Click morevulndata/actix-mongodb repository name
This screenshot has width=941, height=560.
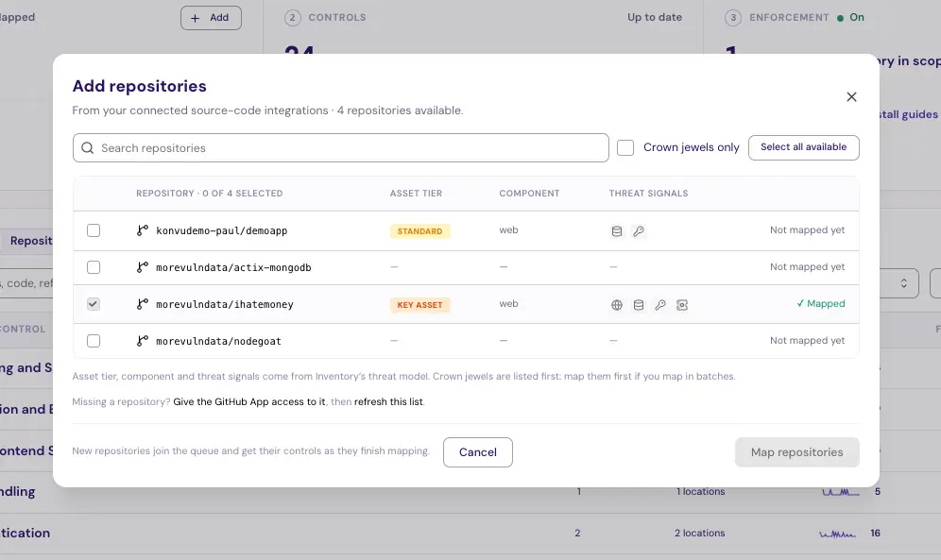click(233, 267)
